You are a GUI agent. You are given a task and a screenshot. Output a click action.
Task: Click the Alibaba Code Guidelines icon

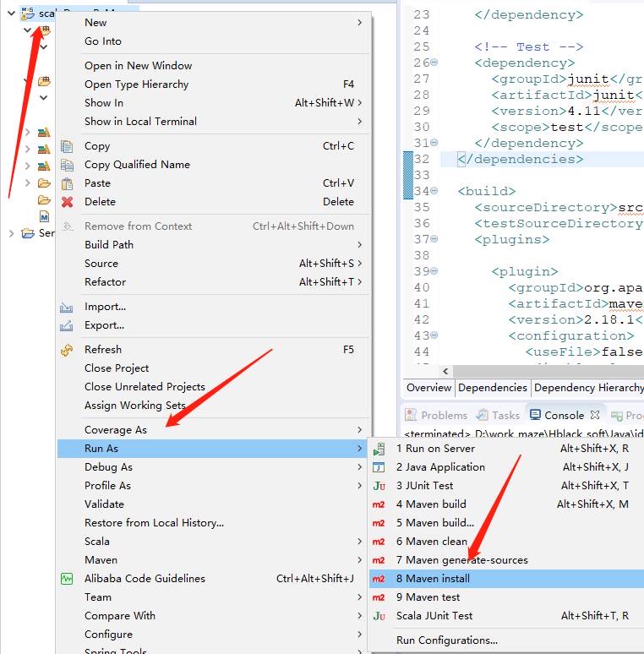(x=67, y=579)
